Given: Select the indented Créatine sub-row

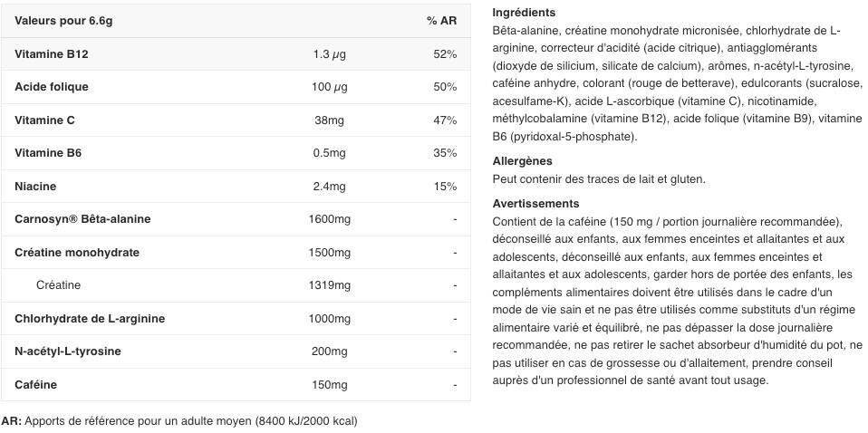Looking at the screenshot, I should pyautogui.click(x=58, y=285).
